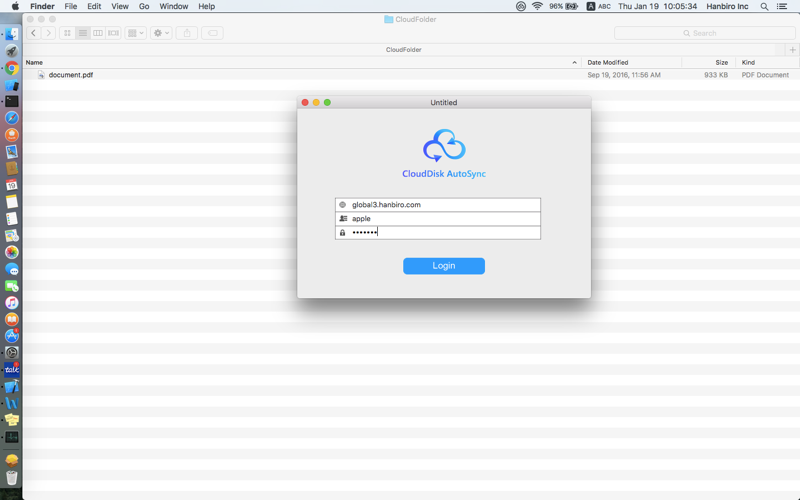
Task: Open Messages from the Dock
Action: [12, 269]
